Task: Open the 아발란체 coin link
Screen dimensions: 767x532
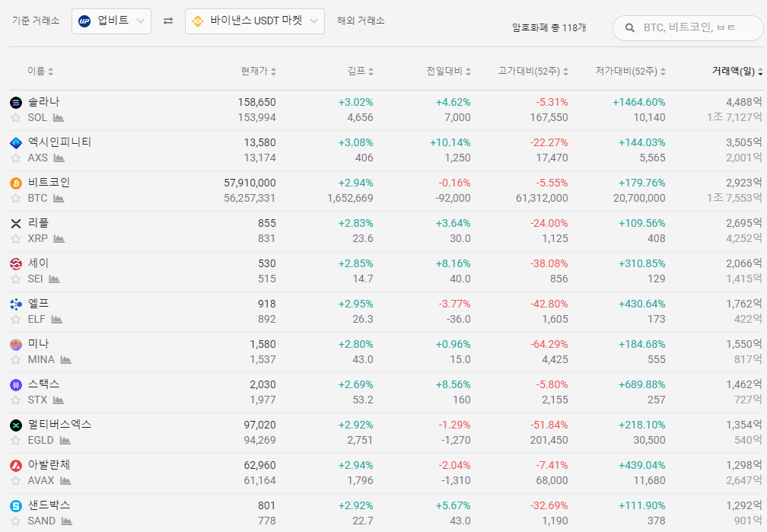Action: click(49, 465)
